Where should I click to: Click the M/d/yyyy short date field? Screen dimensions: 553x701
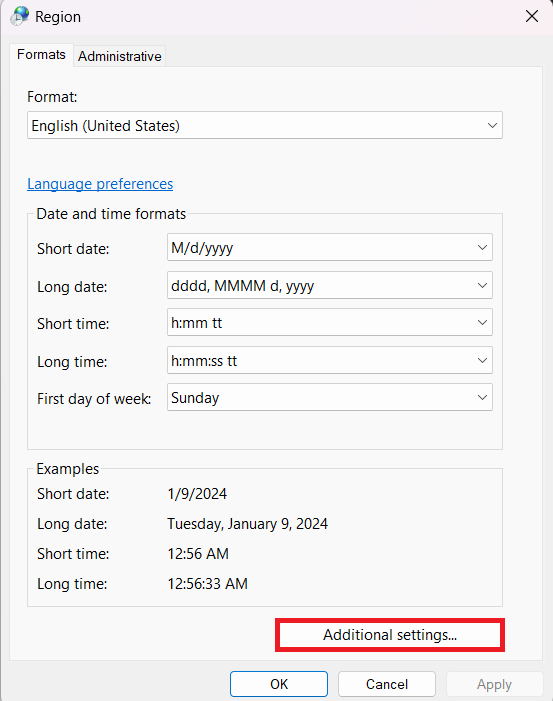(x=330, y=247)
